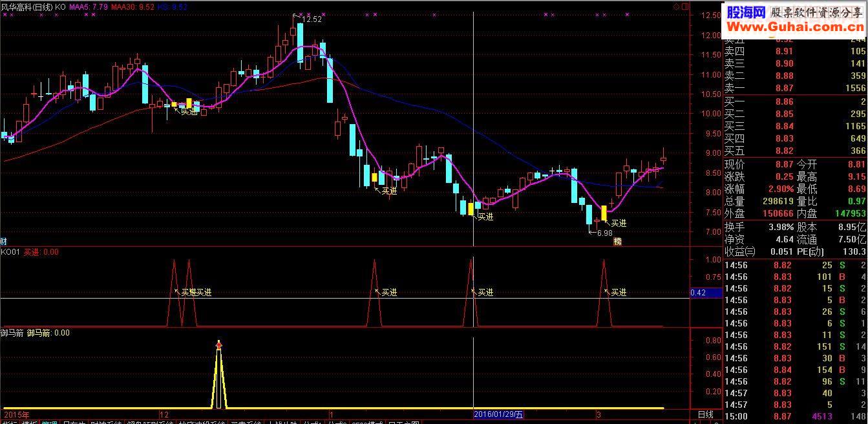Screen dimensions: 868x424
Task: Click the 收益(三) value 0.051
Action: [x=781, y=251]
